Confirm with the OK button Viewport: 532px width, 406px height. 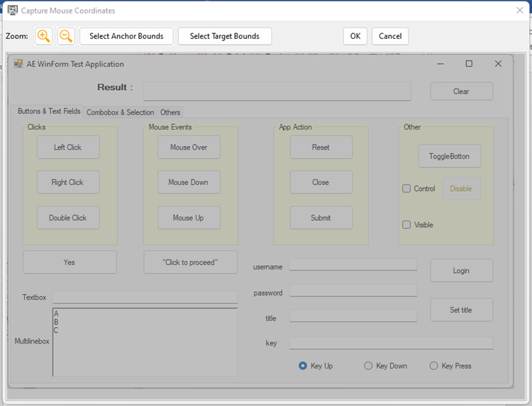pyautogui.click(x=355, y=36)
